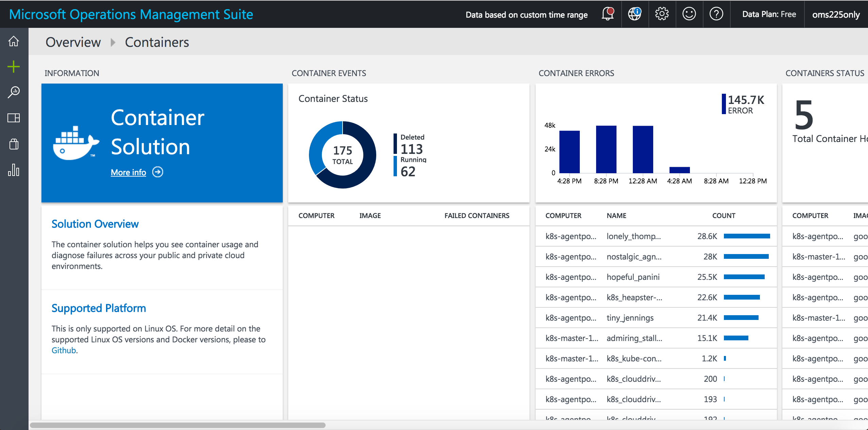Open the settings gear icon
The height and width of the screenshot is (430, 868).
point(662,14)
